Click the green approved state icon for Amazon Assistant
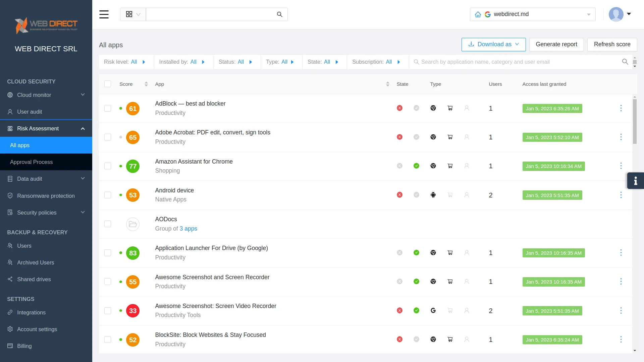Viewport: 644px width, 362px height. point(416,166)
